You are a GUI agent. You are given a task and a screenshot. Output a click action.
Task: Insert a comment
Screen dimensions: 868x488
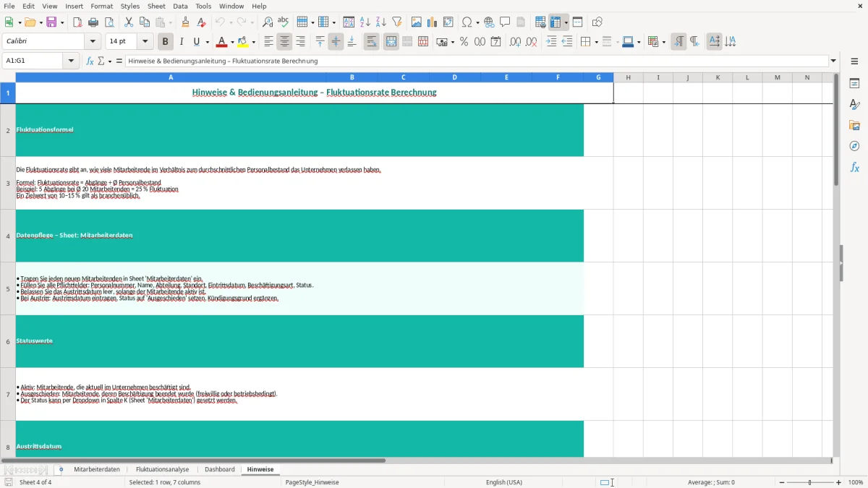505,22
